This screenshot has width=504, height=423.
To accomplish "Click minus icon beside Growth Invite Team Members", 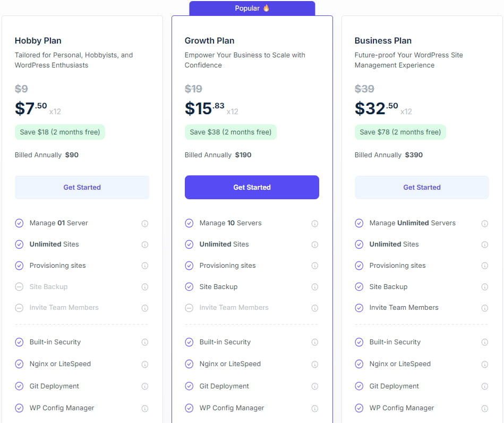I will pos(189,308).
